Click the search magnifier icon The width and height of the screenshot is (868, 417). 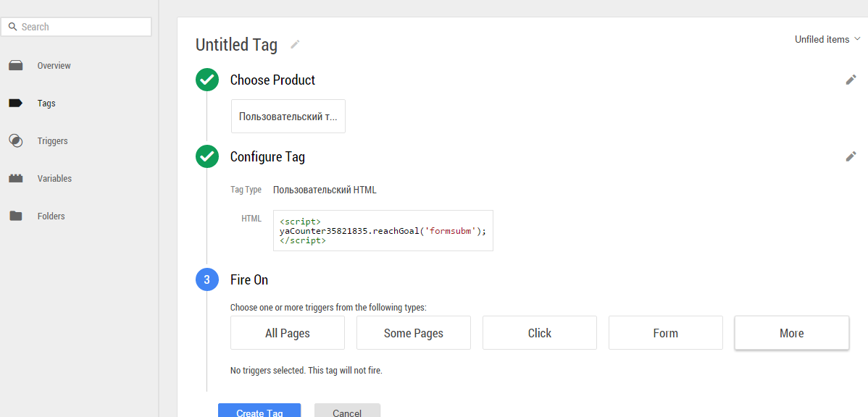[13, 27]
